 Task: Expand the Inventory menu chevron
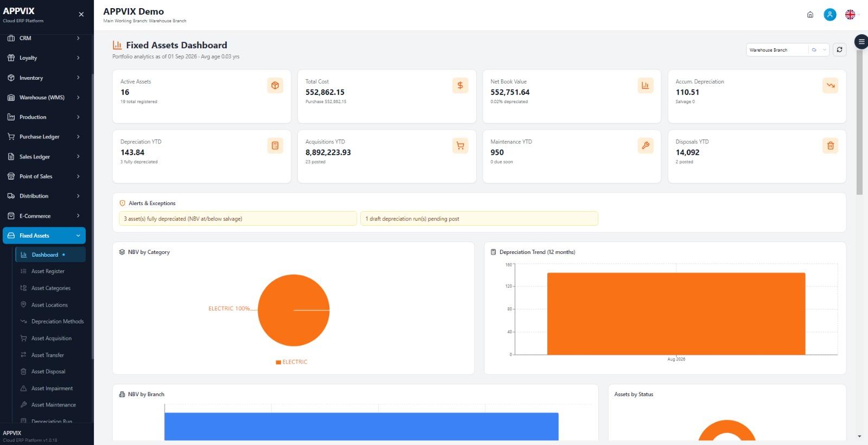coord(78,78)
